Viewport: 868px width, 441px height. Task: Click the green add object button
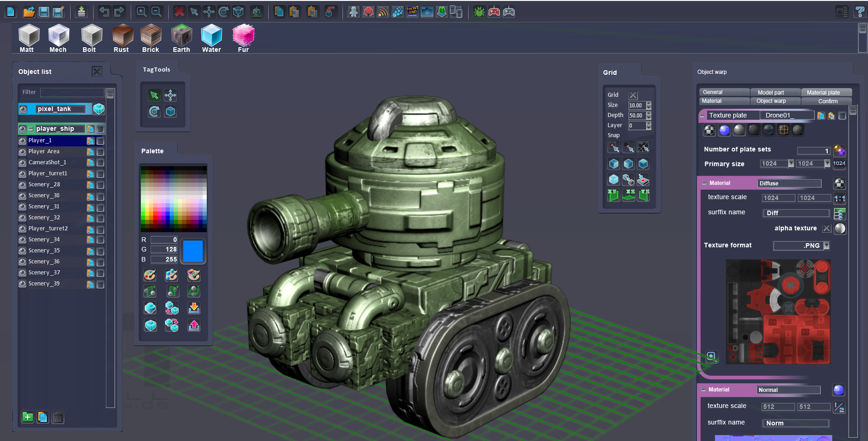pos(28,417)
